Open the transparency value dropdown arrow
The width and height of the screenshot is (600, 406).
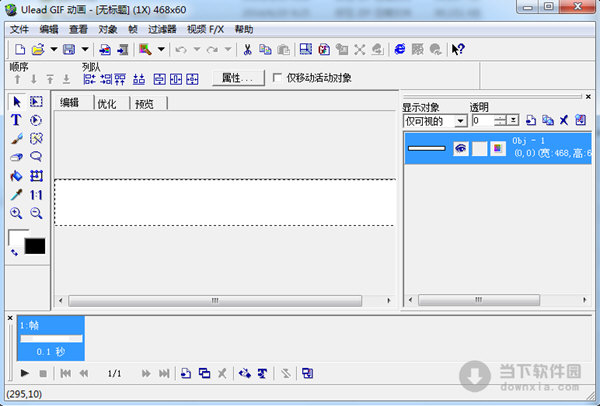coord(513,121)
